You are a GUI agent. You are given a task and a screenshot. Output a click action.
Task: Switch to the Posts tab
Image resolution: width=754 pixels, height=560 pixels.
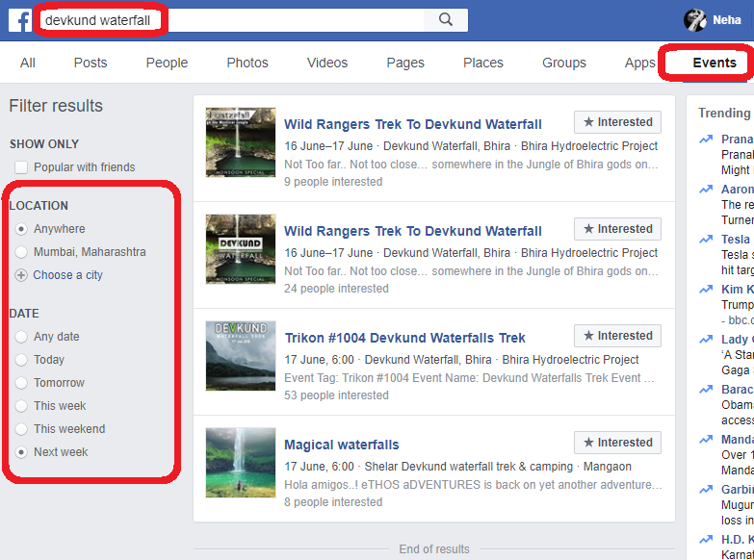coord(91,63)
